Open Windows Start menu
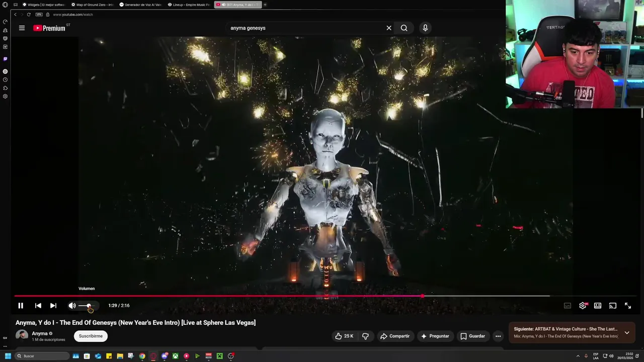The height and width of the screenshot is (362, 644). [x=8, y=356]
